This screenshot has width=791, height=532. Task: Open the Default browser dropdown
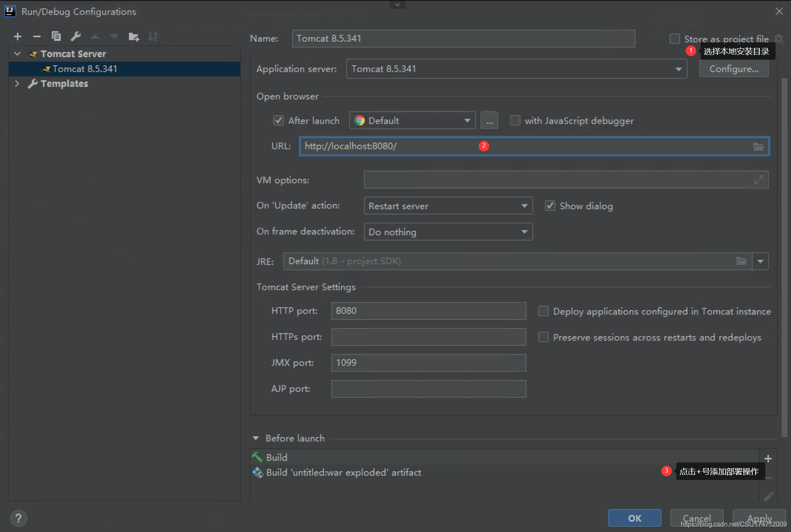tap(412, 120)
